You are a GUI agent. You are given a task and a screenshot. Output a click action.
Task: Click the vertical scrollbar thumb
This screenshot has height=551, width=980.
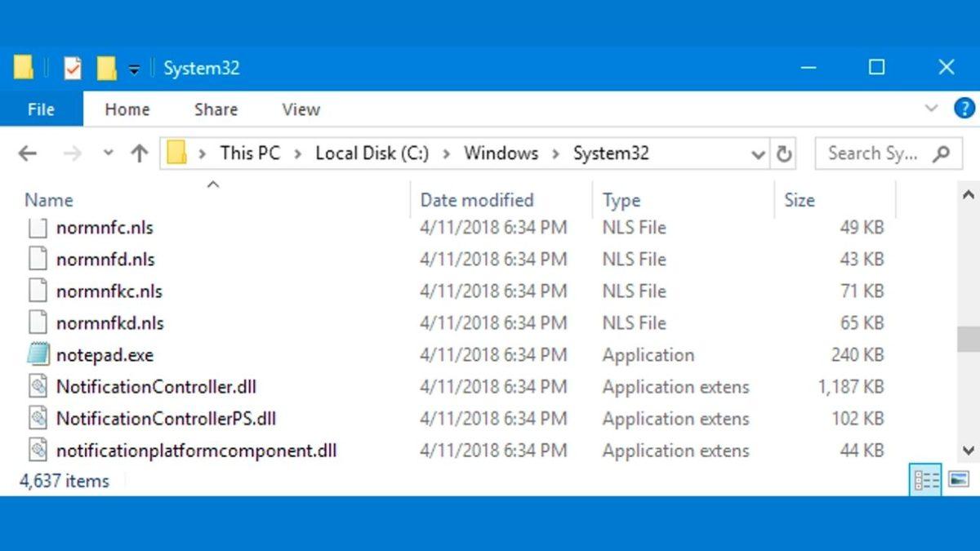click(x=969, y=339)
